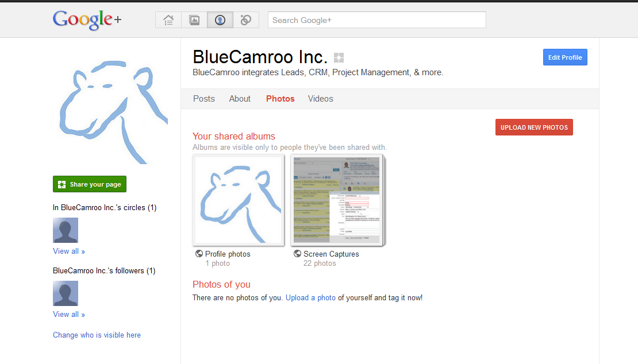The height and width of the screenshot is (364, 638).
Task: Switch to the Posts tab
Action: (204, 99)
